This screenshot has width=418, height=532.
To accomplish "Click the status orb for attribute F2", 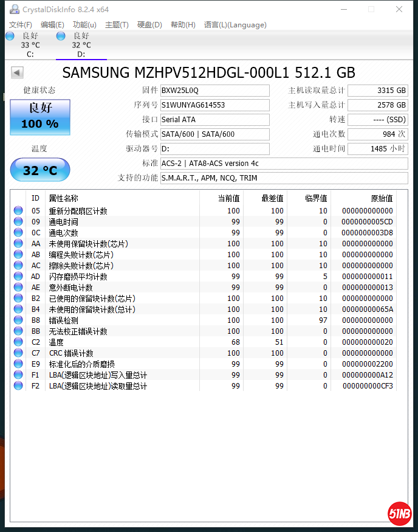I will [18, 386].
